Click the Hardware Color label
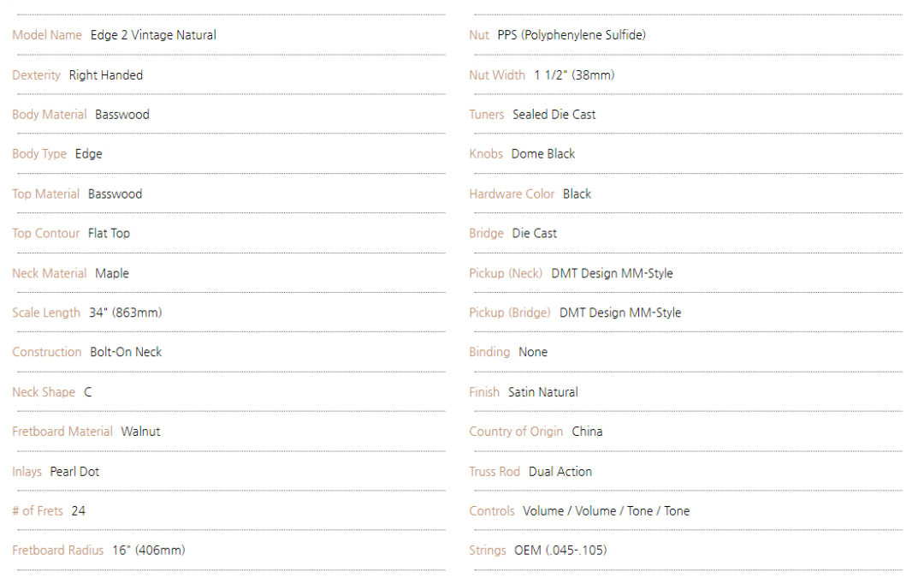Image resolution: width=924 pixels, height=578 pixels. [x=512, y=194]
